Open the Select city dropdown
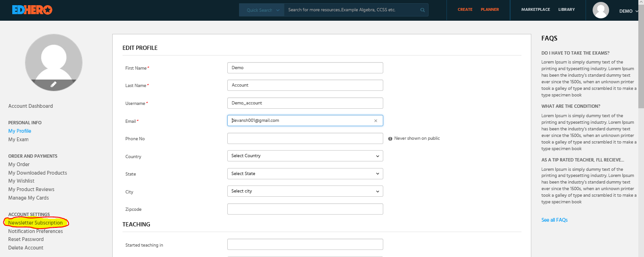Image resolution: width=644 pixels, height=257 pixels. pos(305,191)
